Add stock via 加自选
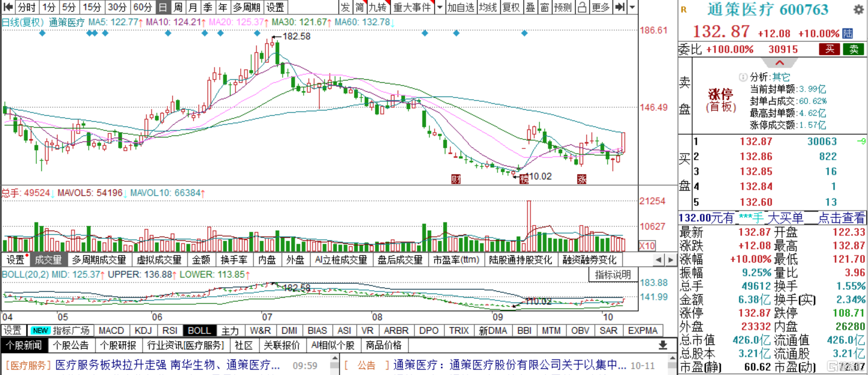The width and height of the screenshot is (868, 375). (x=461, y=7)
